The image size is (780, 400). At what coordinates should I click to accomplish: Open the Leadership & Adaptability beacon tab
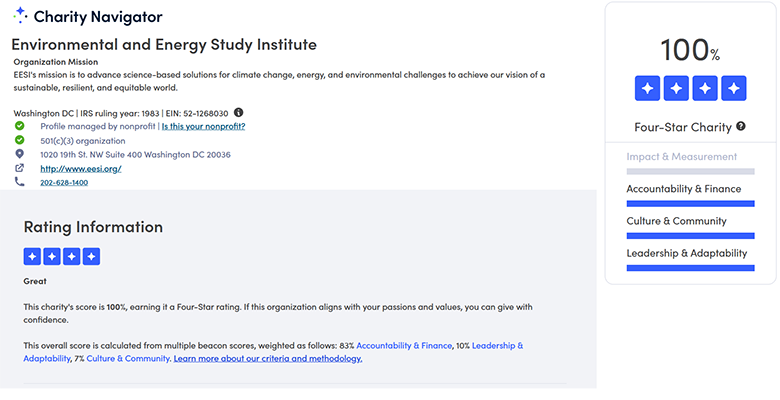point(686,253)
